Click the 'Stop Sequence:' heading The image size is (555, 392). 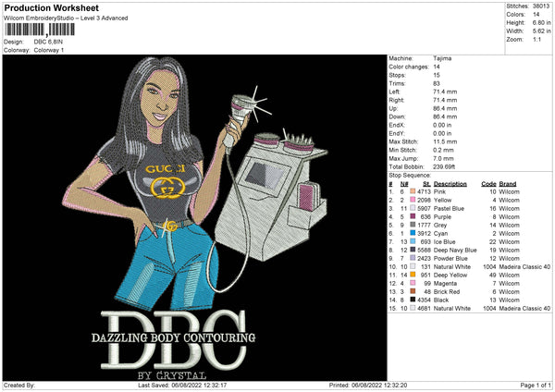pos(410,176)
